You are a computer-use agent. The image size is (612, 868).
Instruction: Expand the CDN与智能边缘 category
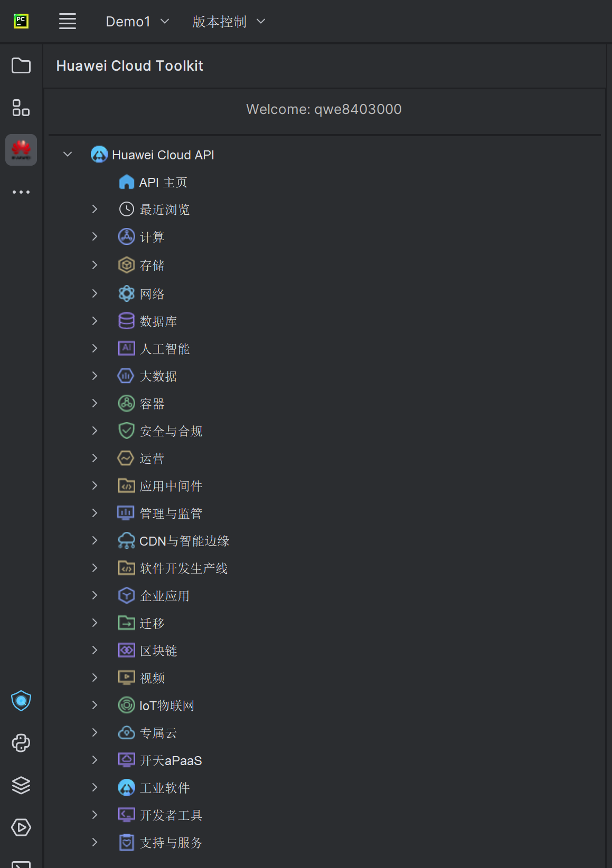95,541
